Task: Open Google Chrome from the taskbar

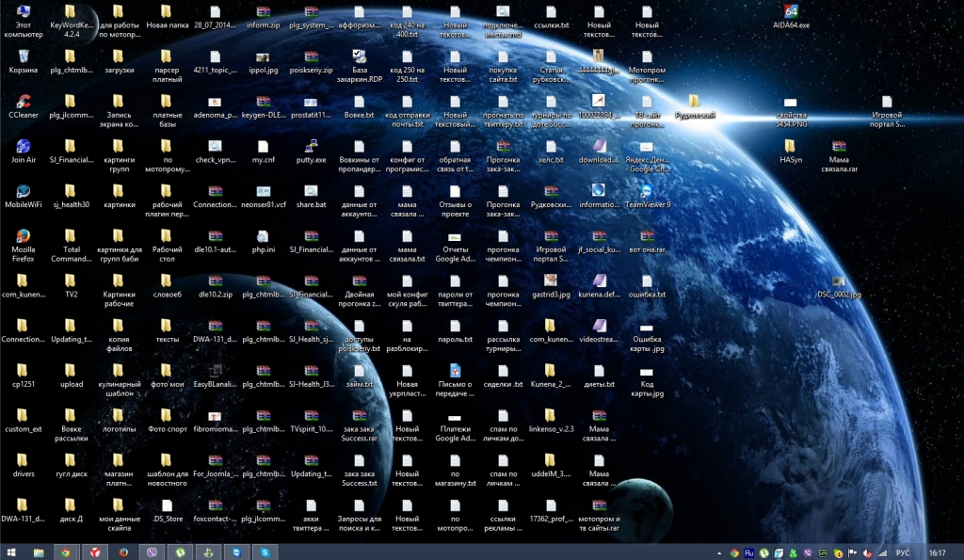Action: click(65, 552)
